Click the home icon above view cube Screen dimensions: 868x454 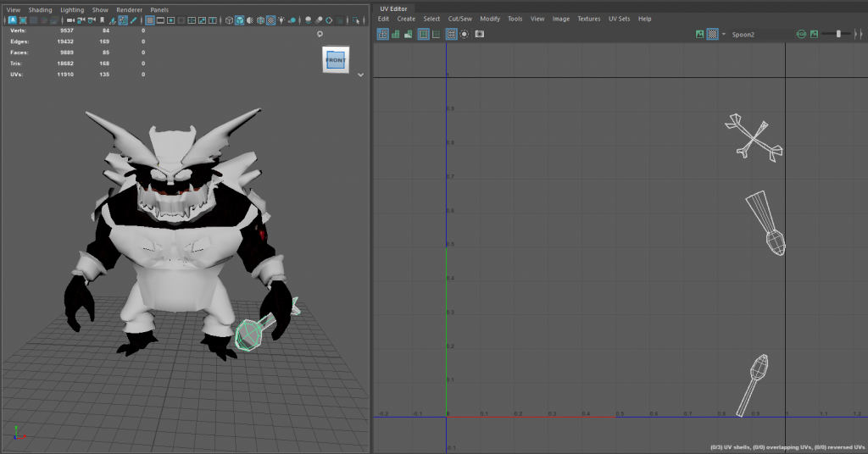pos(320,34)
